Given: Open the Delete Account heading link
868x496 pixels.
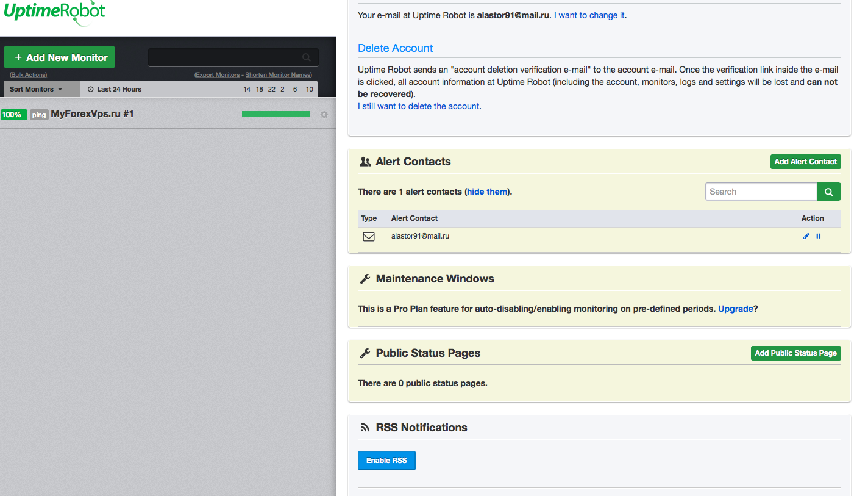Looking at the screenshot, I should (x=395, y=48).
